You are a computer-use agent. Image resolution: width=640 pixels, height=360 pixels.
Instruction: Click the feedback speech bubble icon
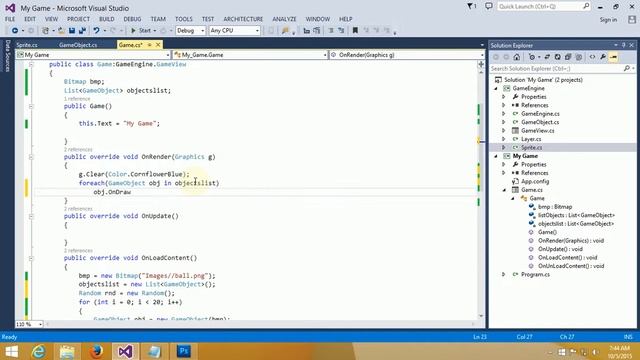(x=489, y=6)
